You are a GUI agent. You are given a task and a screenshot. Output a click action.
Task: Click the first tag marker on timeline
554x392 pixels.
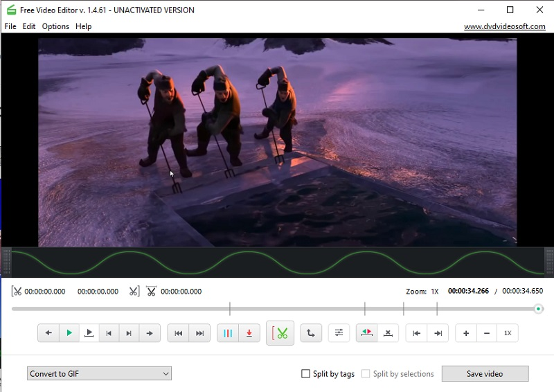[230, 309]
